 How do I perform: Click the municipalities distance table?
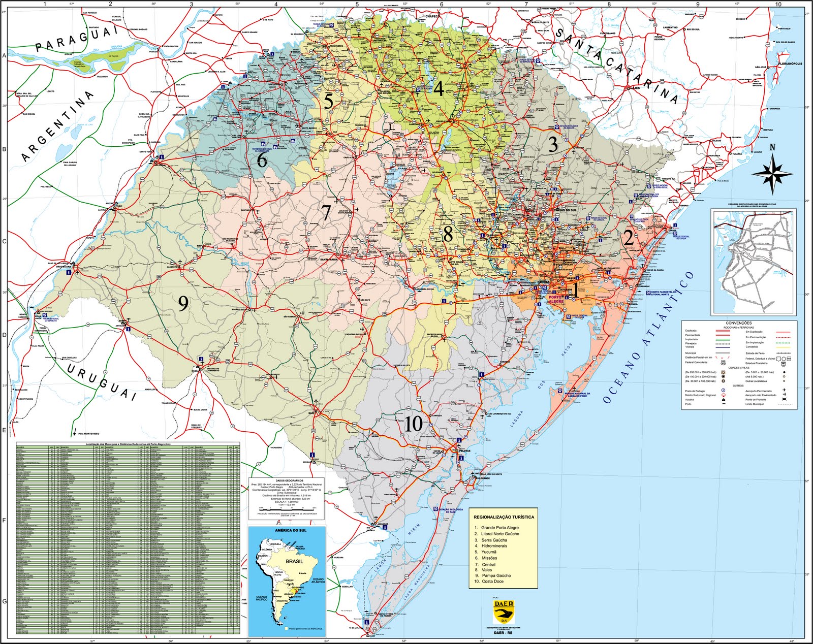click(x=127, y=537)
